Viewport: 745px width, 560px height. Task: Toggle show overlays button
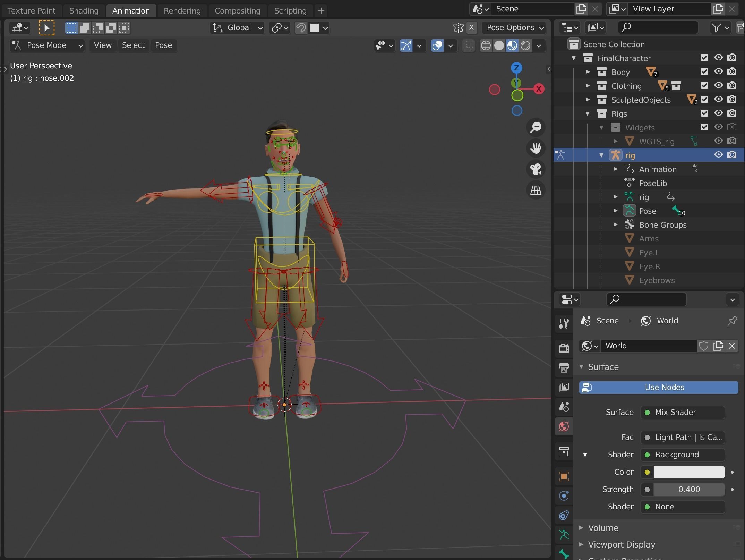click(x=437, y=45)
